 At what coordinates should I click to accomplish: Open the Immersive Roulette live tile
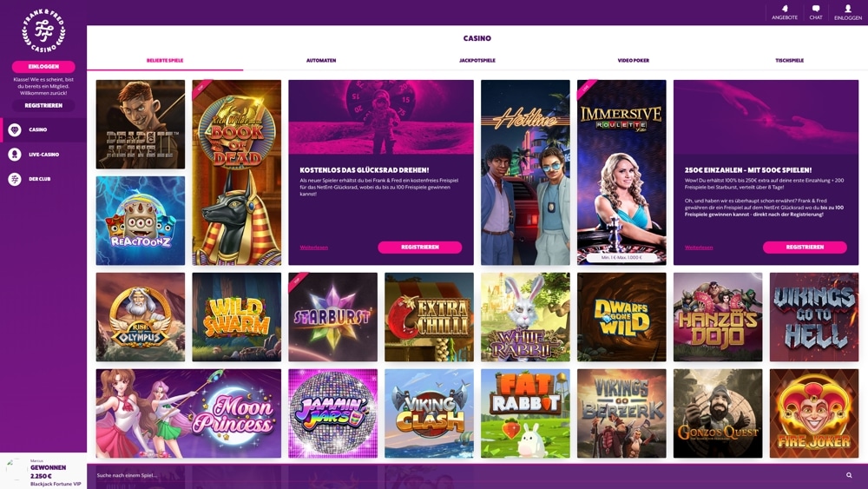(621, 172)
